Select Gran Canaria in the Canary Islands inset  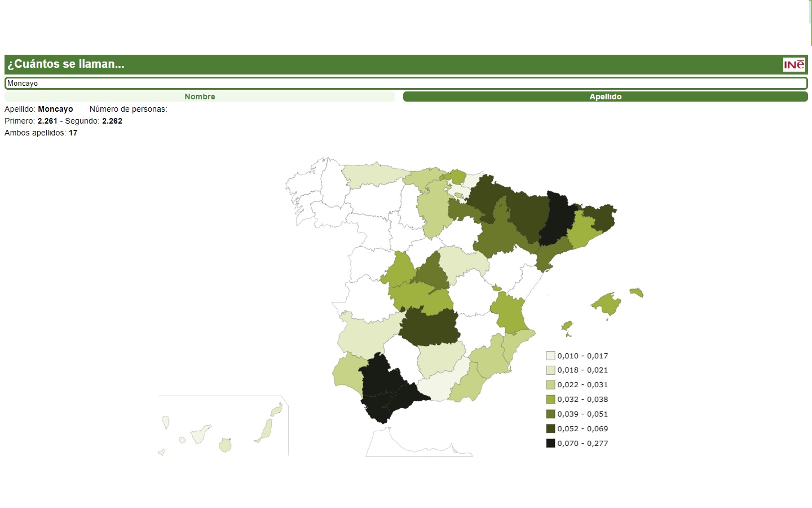pos(225,445)
